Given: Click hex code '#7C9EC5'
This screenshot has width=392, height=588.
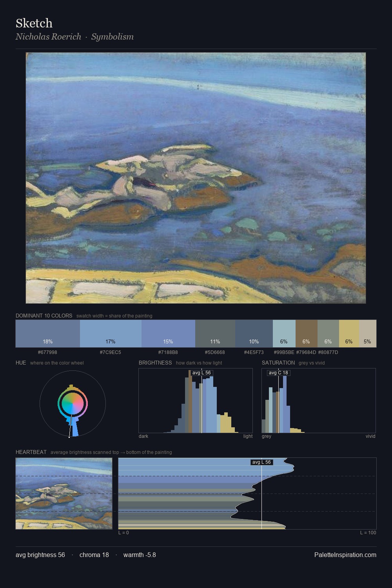Looking at the screenshot, I should [x=111, y=352].
